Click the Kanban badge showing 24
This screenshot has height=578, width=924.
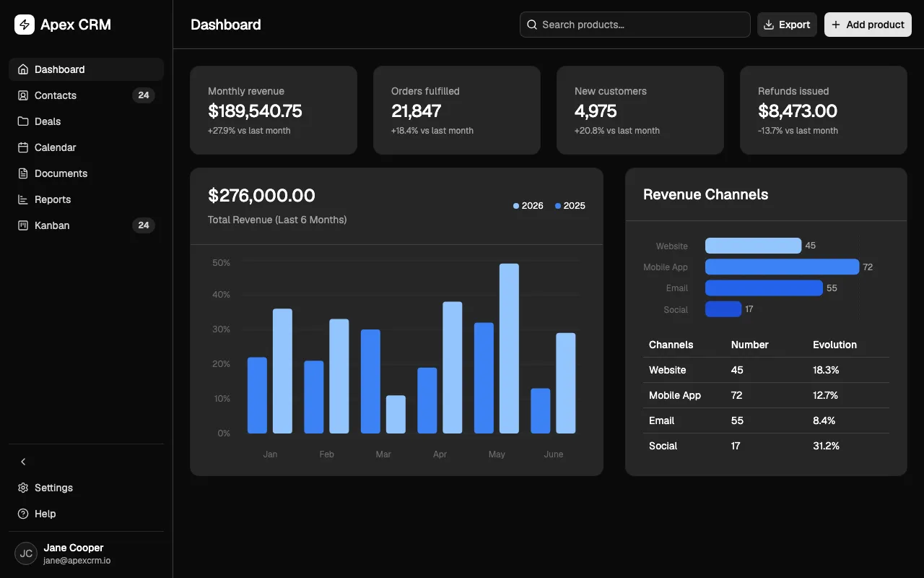coord(144,225)
